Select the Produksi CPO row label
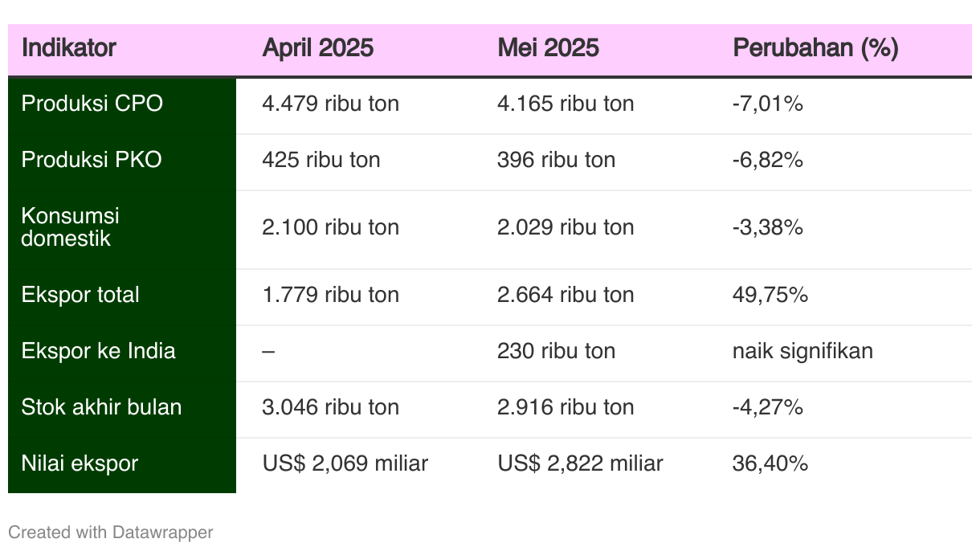This screenshot has height=551, width=980. pos(92,104)
